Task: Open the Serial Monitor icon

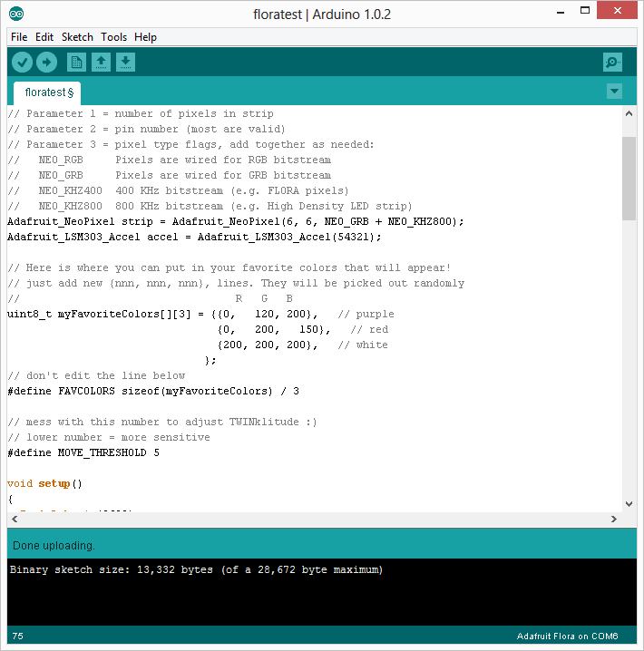Action: click(x=612, y=63)
